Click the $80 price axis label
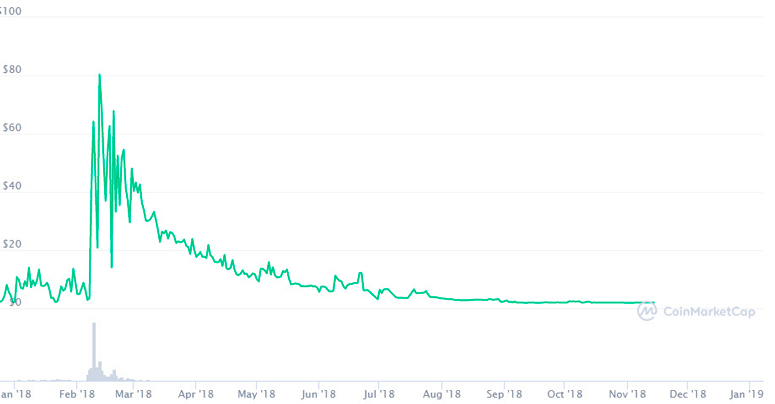The width and height of the screenshot is (775, 404). [12, 71]
